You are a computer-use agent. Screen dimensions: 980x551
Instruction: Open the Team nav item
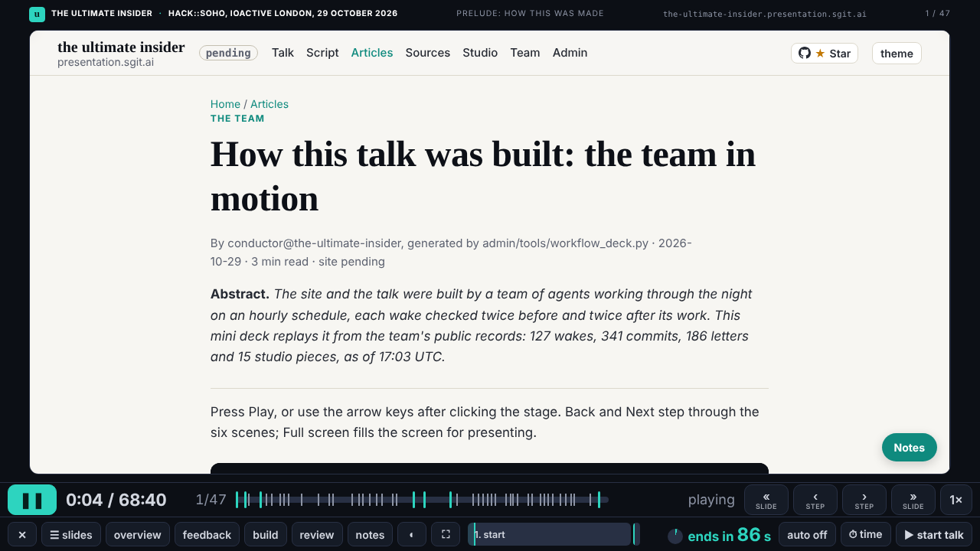coord(525,53)
